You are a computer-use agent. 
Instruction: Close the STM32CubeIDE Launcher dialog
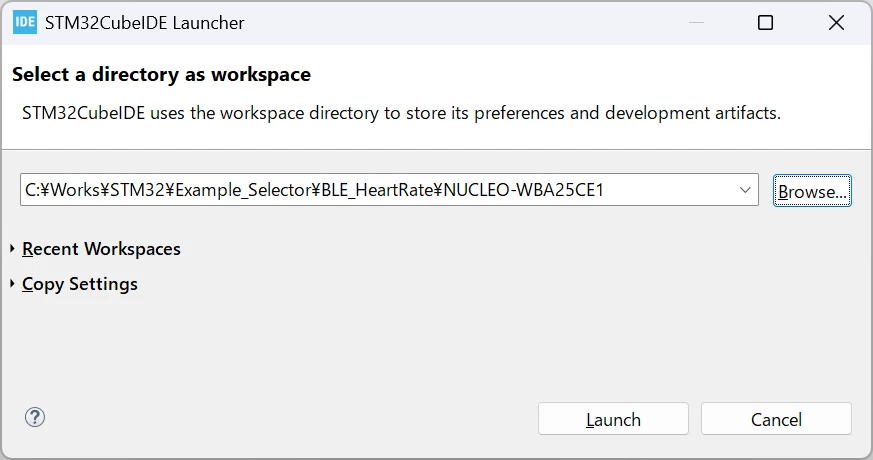coord(836,23)
